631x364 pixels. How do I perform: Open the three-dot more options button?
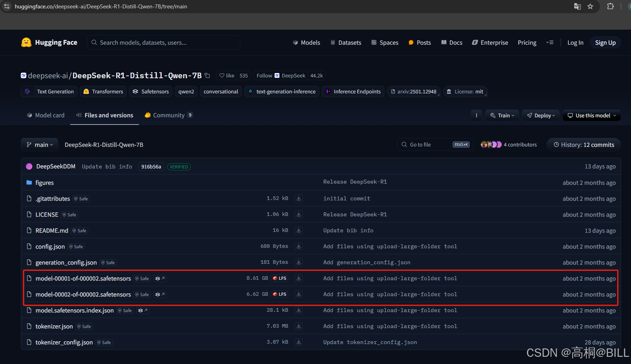tap(476, 115)
